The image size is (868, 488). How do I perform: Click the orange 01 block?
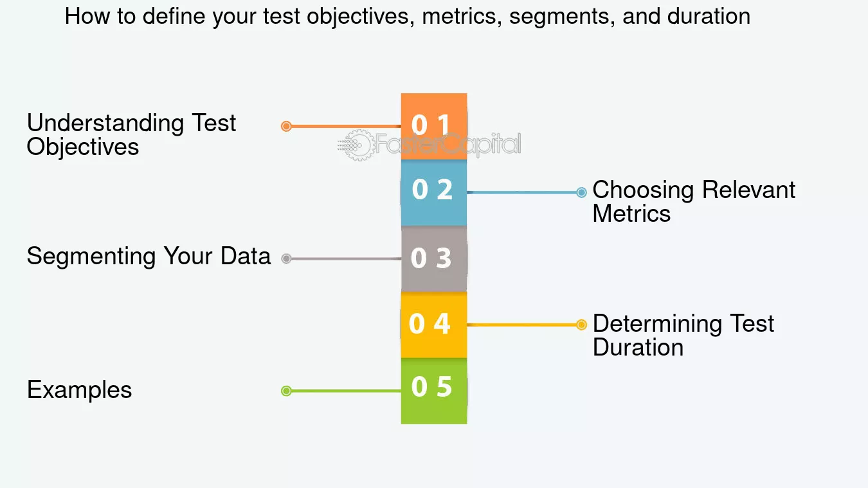434,126
